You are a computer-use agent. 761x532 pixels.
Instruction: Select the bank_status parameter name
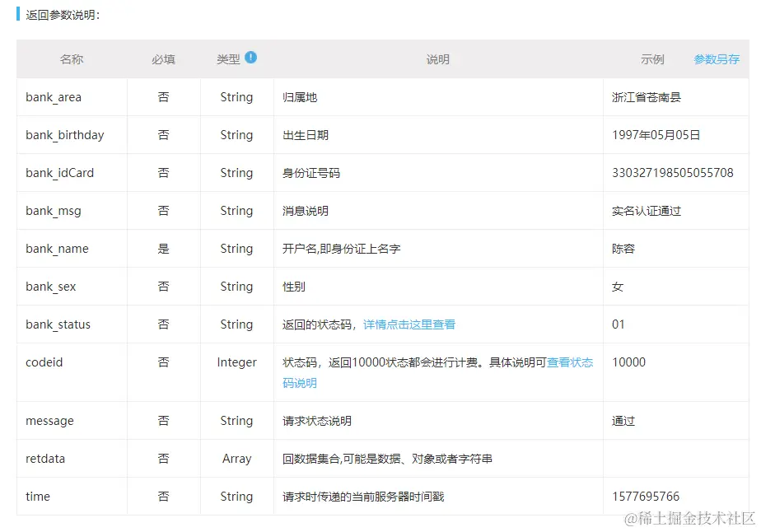(58, 324)
